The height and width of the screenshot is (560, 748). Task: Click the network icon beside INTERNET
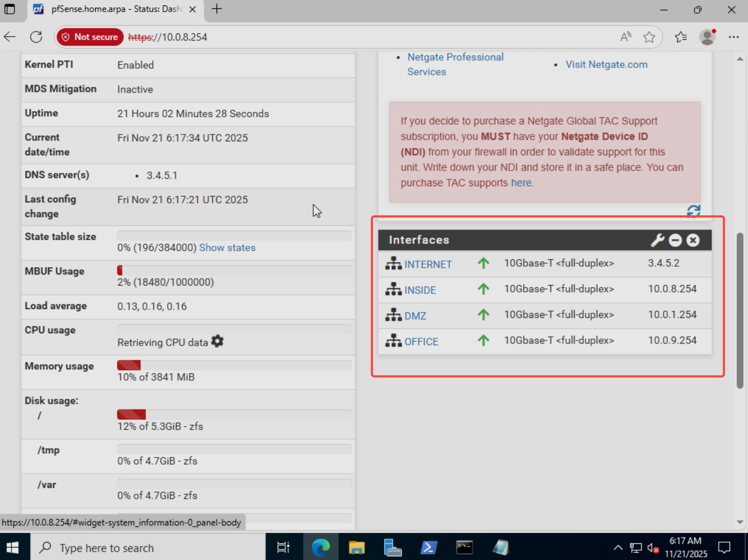(394, 263)
